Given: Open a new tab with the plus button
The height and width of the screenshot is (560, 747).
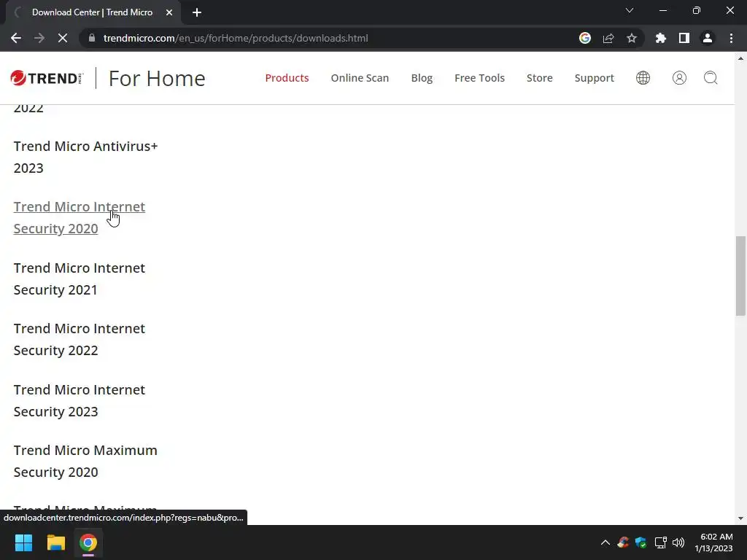Looking at the screenshot, I should (x=197, y=12).
